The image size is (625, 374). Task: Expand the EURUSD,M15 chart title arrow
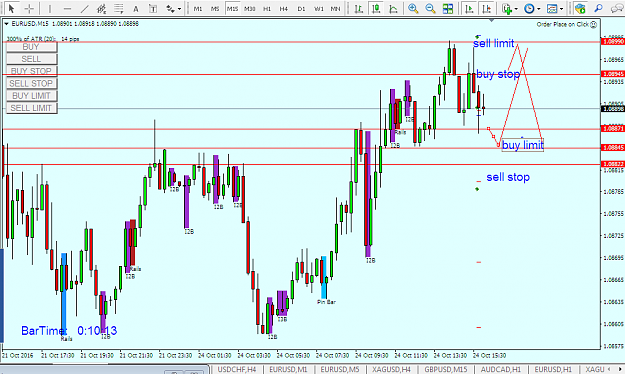pyautogui.click(x=6, y=24)
